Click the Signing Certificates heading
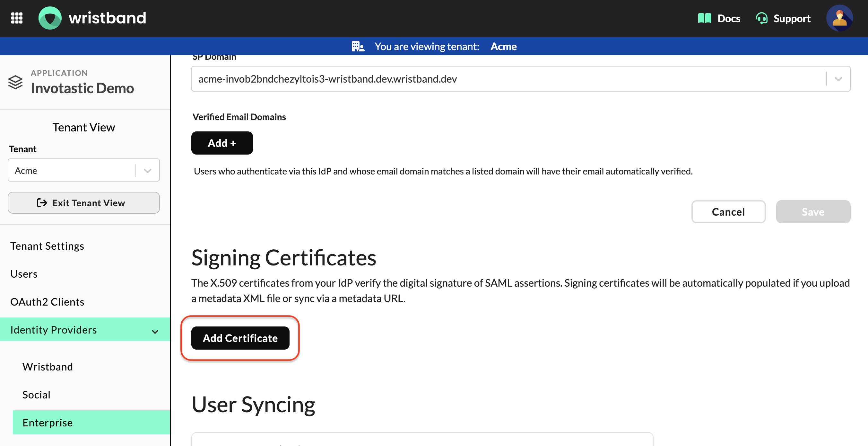Image resolution: width=868 pixels, height=446 pixels. 284,257
